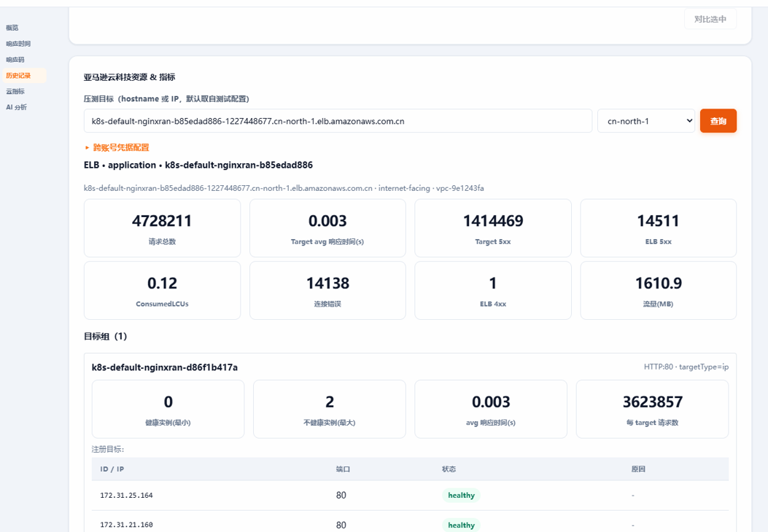The height and width of the screenshot is (532, 768).
Task: Click the HTTP:80 · targetType=ip label
Action: [x=686, y=367]
